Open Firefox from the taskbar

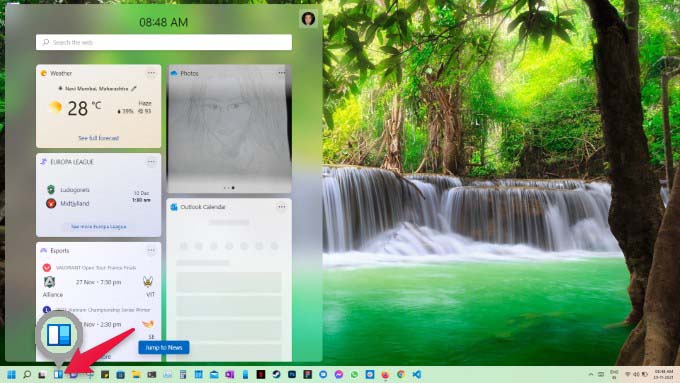tap(385, 374)
